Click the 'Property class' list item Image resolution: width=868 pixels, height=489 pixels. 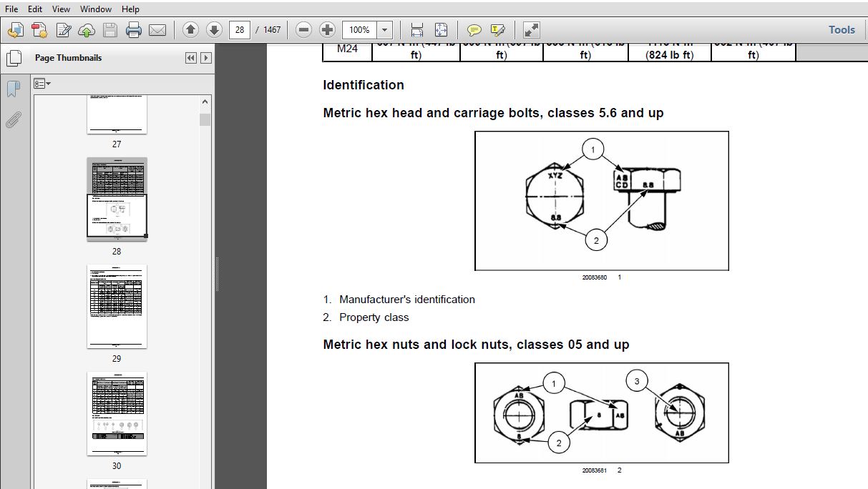pyautogui.click(x=374, y=317)
